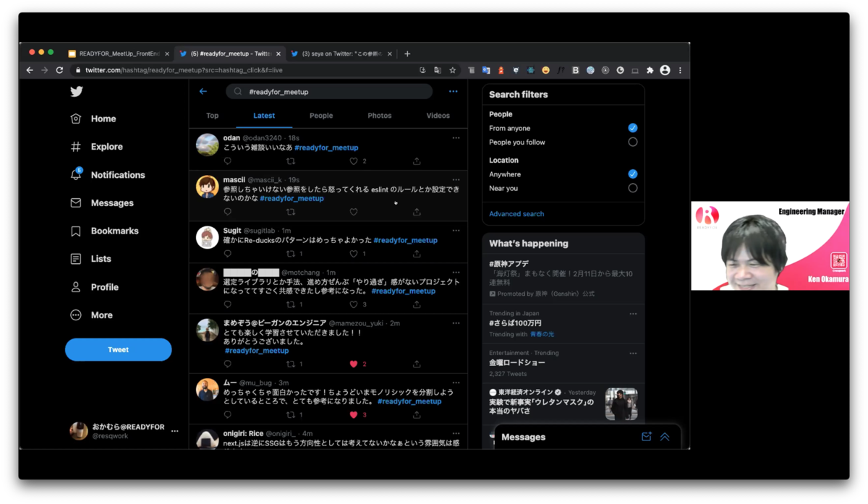
Task: Open Home in the sidebar
Action: [93, 119]
